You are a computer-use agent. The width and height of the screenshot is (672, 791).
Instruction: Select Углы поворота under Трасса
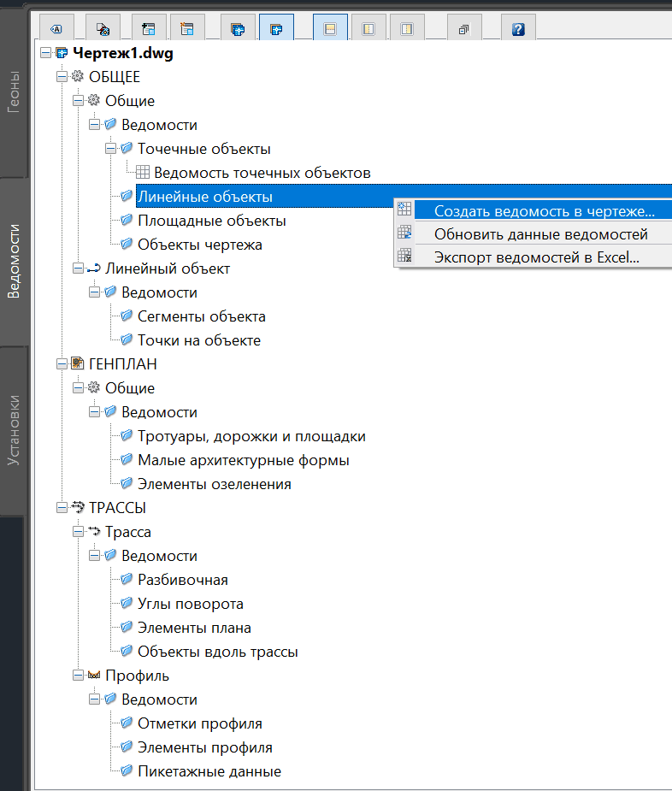pos(191,604)
